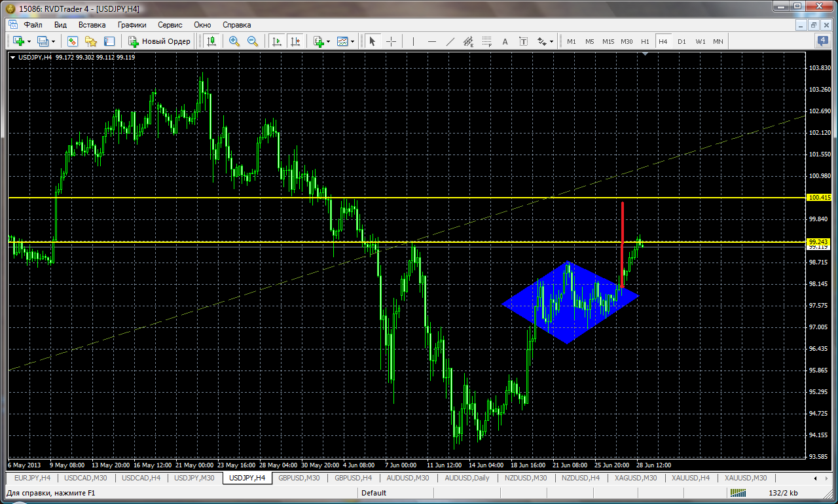The image size is (838, 504).
Task: Open the Terminal panel icon
Action: click(x=109, y=41)
